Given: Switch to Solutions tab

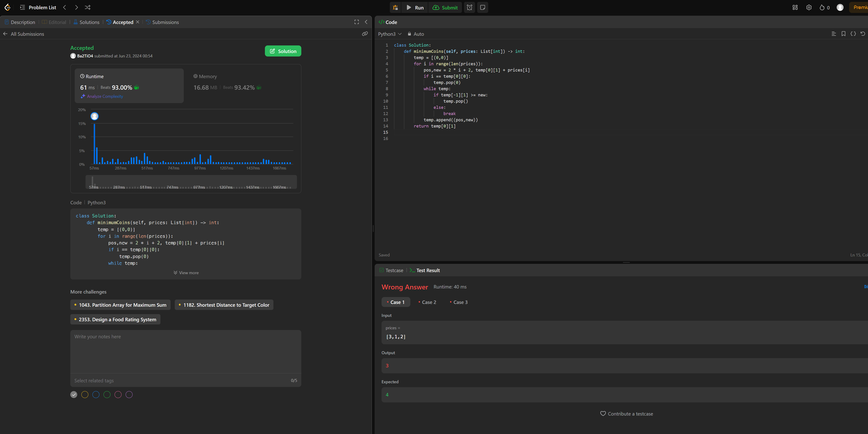Looking at the screenshot, I should tap(86, 22).
